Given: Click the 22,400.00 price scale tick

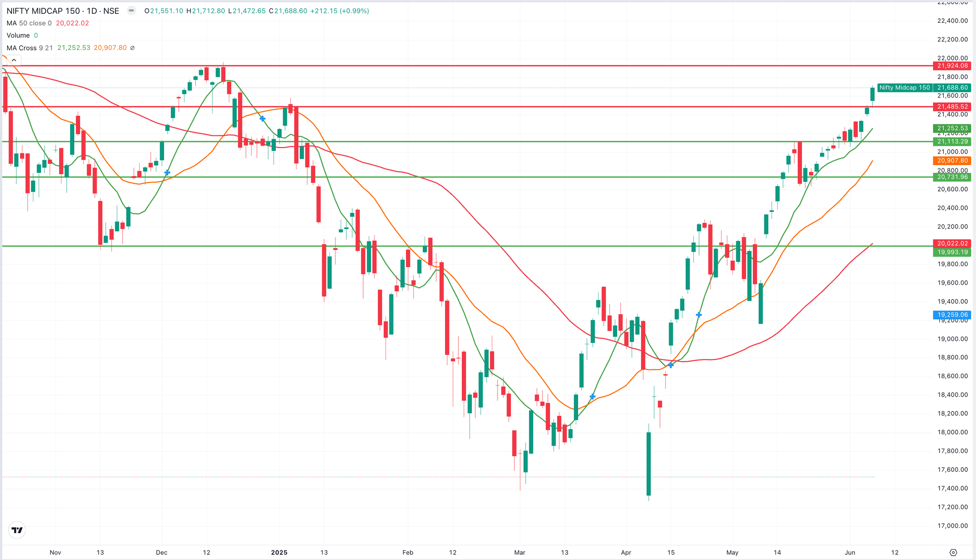Looking at the screenshot, I should 952,20.
